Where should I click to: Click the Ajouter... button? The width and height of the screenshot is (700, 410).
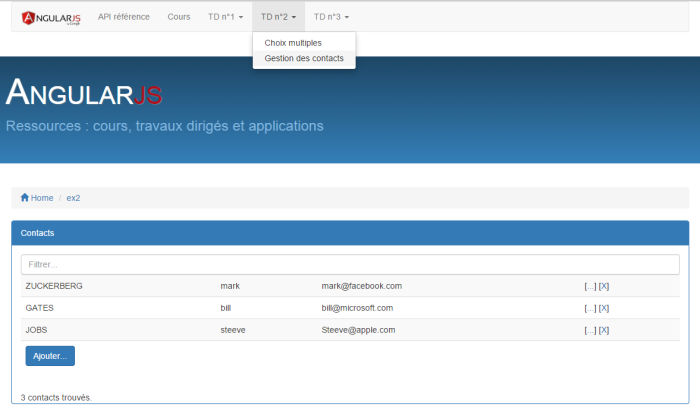coord(50,356)
